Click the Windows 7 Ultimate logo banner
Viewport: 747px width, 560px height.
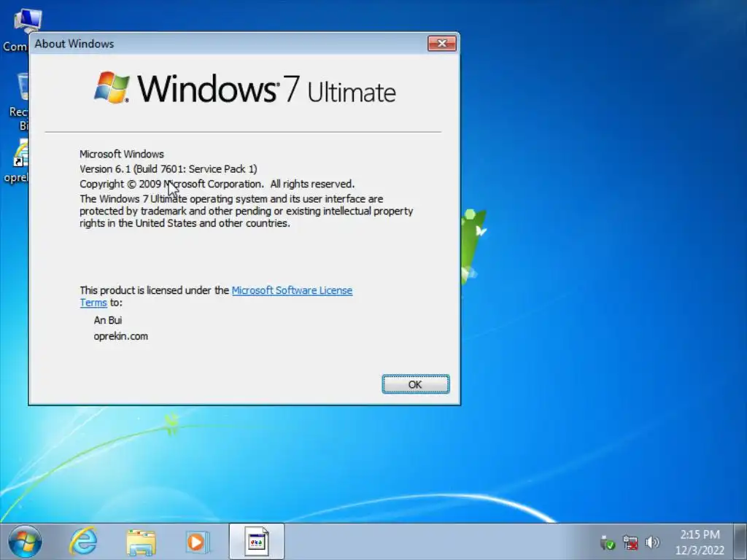[245, 88]
